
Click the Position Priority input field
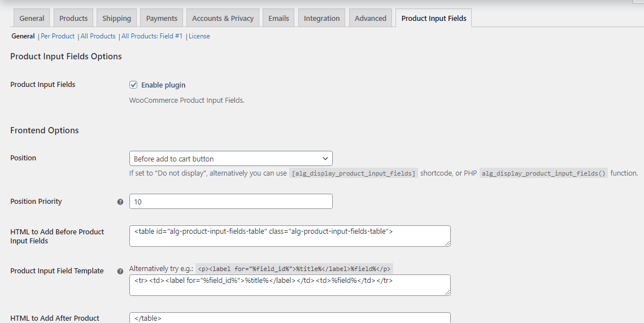click(230, 202)
